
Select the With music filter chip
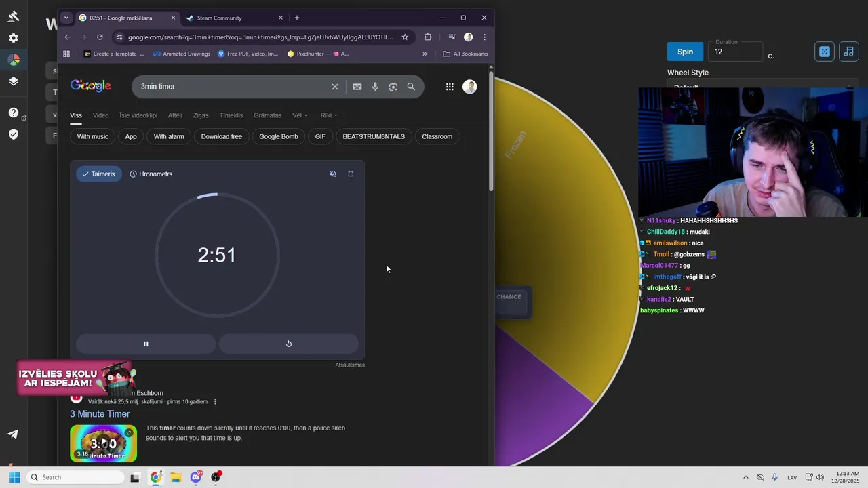[93, 136]
